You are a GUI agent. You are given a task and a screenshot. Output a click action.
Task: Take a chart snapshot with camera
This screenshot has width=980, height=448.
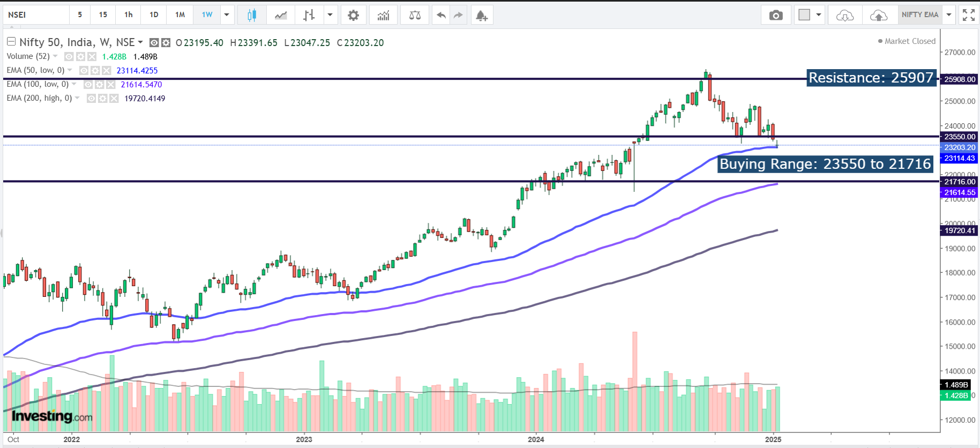776,15
